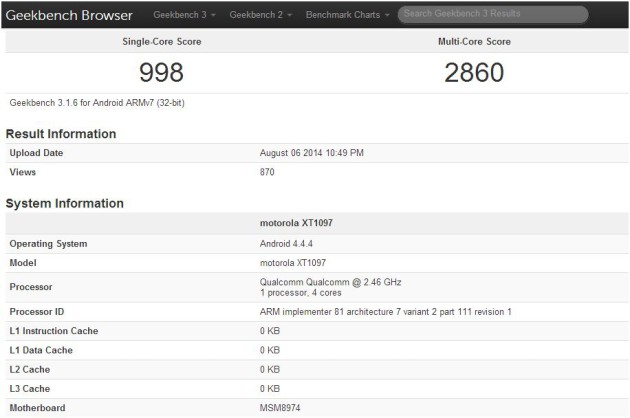Open the Benchmark Charts menu
The width and height of the screenshot is (630, 418).
[348, 15]
